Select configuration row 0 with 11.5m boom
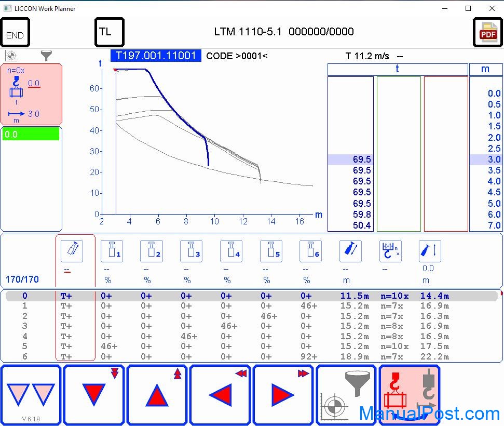Image resolution: width=504 pixels, height=426 pixels. [252, 296]
